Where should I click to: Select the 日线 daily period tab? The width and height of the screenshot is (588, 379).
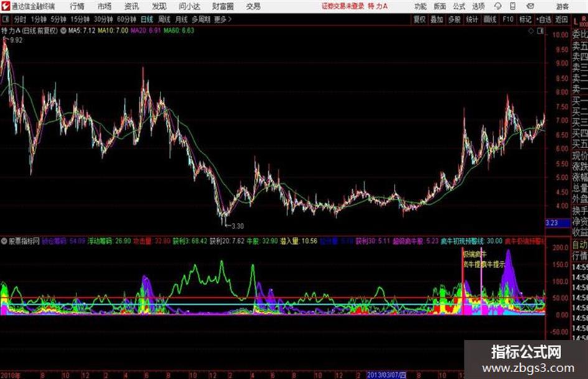[147, 19]
